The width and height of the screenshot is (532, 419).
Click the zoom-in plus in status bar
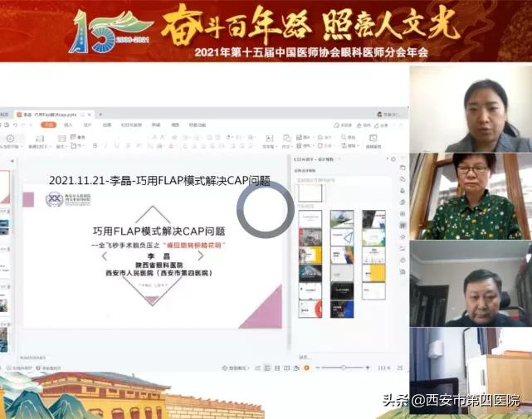[368, 368]
